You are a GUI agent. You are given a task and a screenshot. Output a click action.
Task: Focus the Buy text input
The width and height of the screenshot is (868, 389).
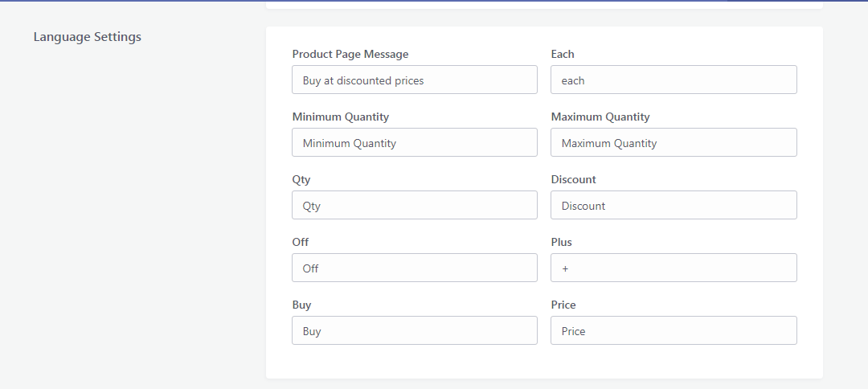click(x=414, y=331)
